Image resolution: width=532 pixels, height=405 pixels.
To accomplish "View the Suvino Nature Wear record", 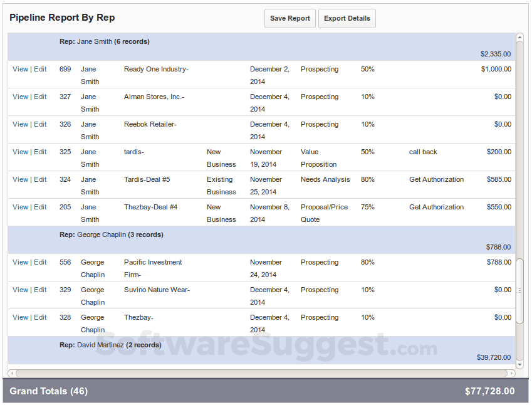I will [x=20, y=290].
